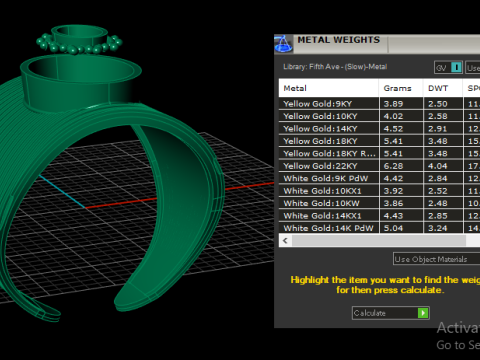Click the 5.04 grams value
Image resolution: width=480 pixels, height=360 pixels.
393,228
